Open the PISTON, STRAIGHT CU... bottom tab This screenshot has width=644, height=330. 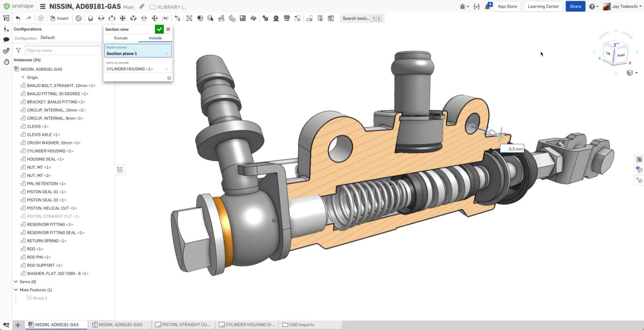(x=182, y=325)
